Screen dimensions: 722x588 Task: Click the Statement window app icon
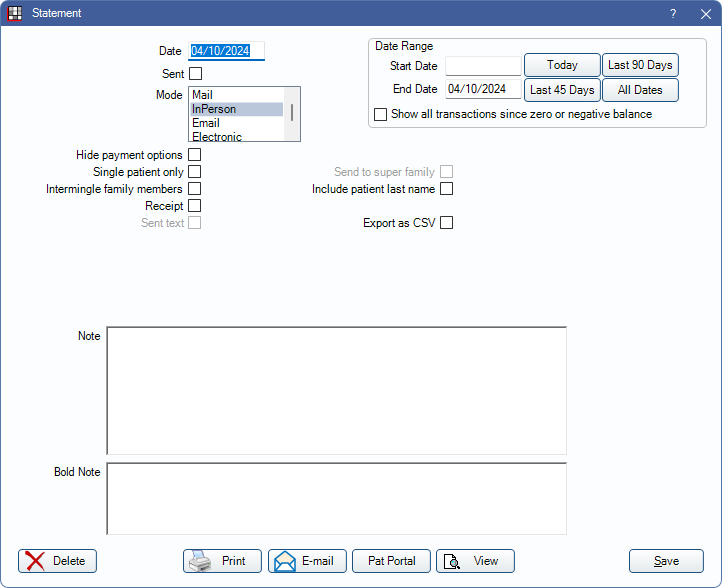(15, 14)
